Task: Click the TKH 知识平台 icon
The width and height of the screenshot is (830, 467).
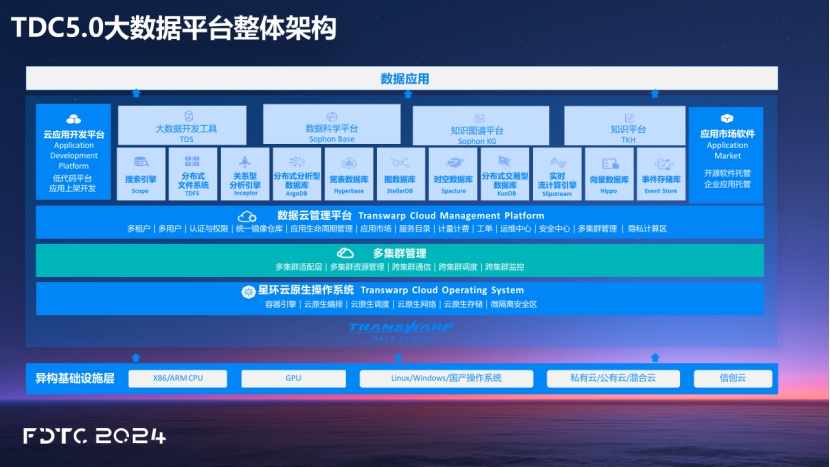Action: 629,118
